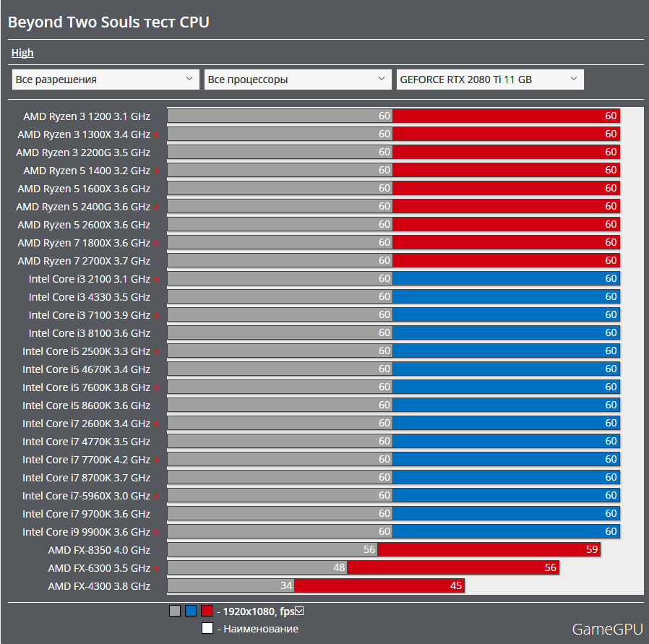The image size is (649, 644).
Task: Remove AMD Ryzen 7 1800X row via red X
Action: tap(156, 244)
